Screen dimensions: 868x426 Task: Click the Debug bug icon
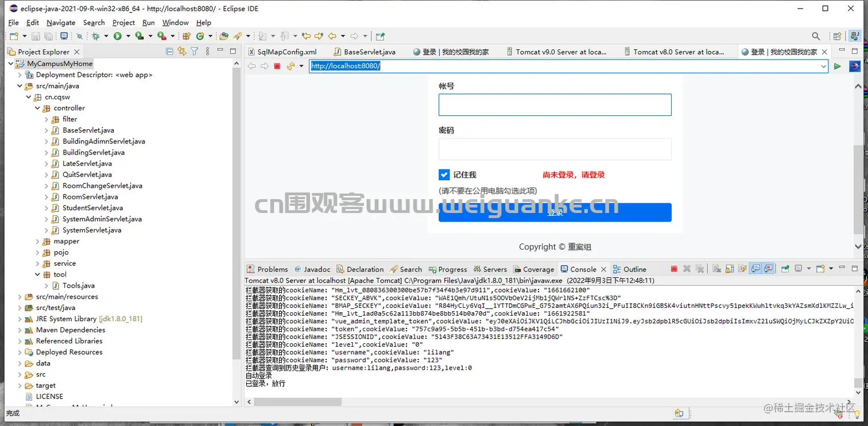click(x=95, y=36)
